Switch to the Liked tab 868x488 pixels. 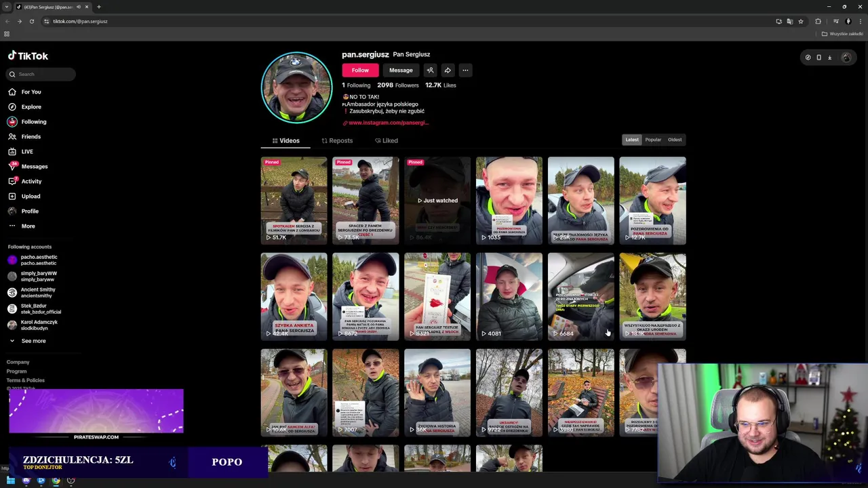pos(387,140)
